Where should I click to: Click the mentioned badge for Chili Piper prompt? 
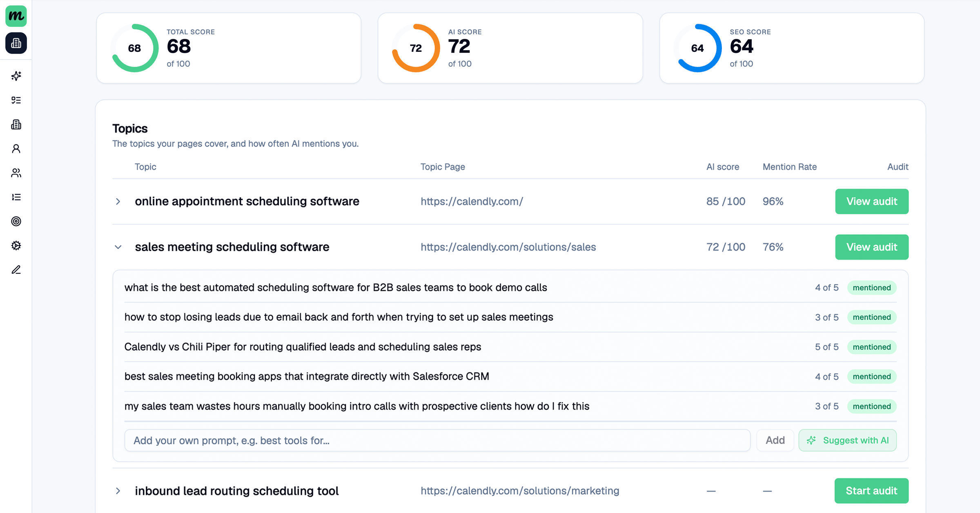872,347
